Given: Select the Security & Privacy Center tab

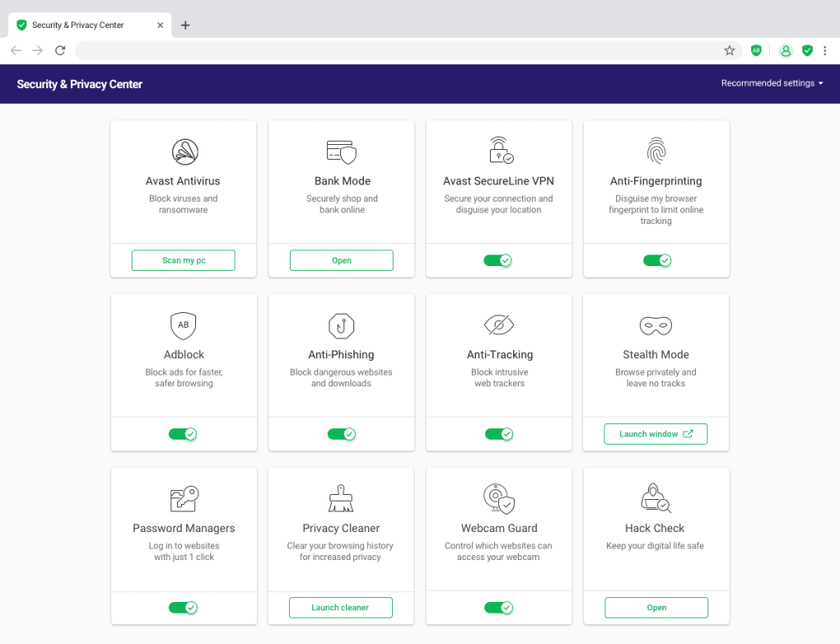Looking at the screenshot, I should 90,26.
